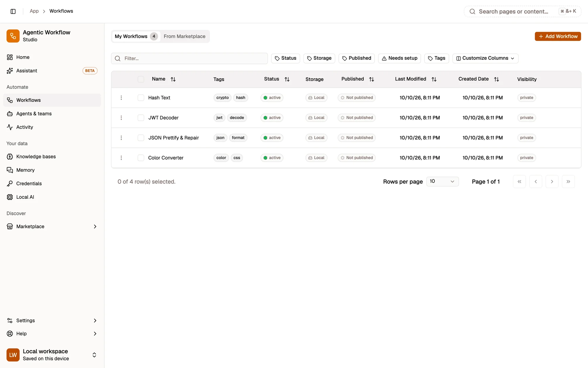Select the Color Converter row checkbox
588x368 pixels.
(x=141, y=158)
